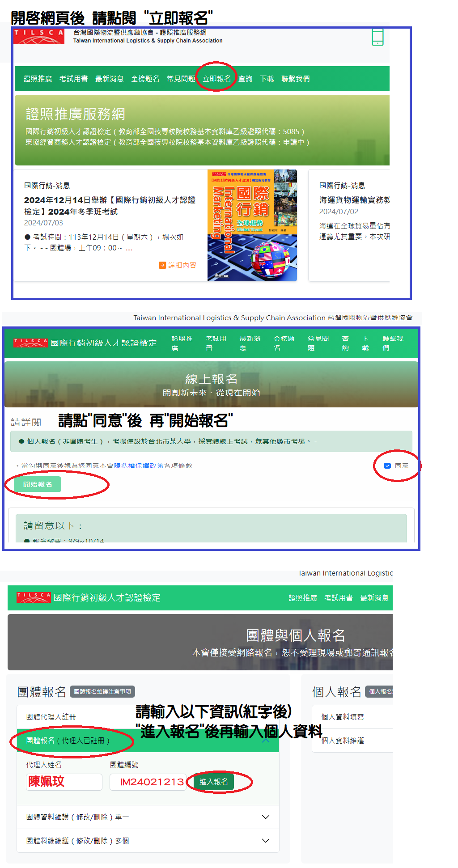The image size is (458, 868).
Task: Click the 團體編號 input field
Action: pos(148,782)
